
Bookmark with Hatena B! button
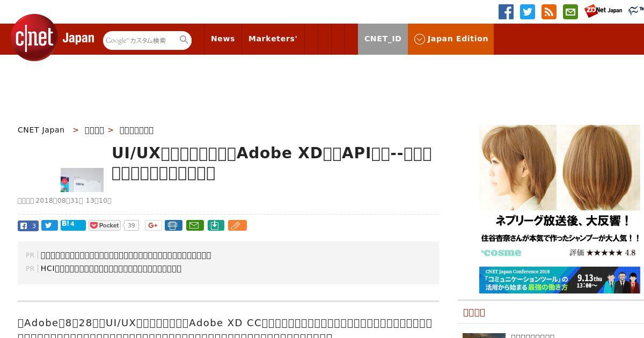[x=73, y=225]
